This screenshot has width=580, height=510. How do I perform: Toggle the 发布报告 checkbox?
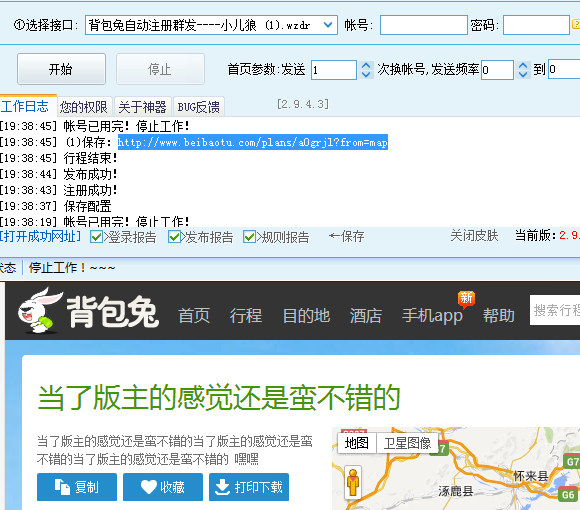tap(174, 237)
